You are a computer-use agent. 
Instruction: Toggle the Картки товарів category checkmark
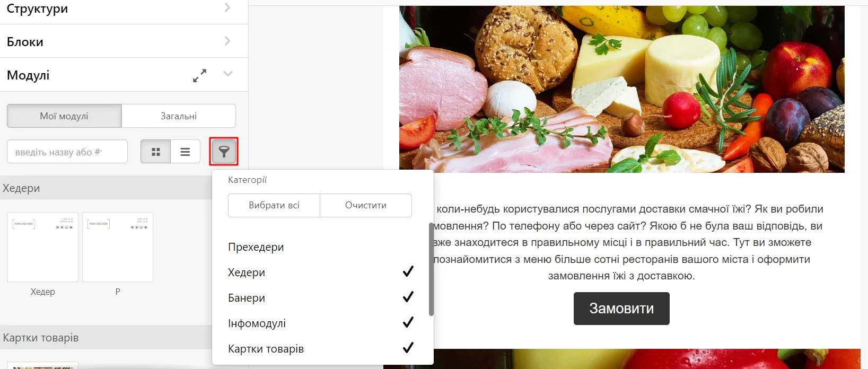point(408,348)
